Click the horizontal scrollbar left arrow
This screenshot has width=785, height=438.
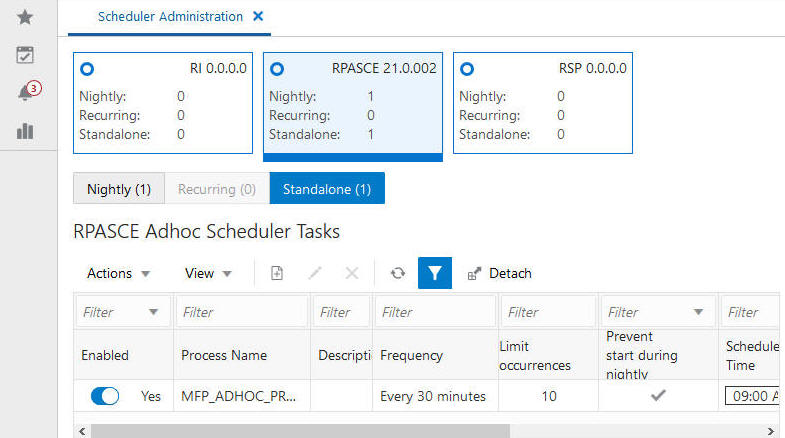pos(82,431)
